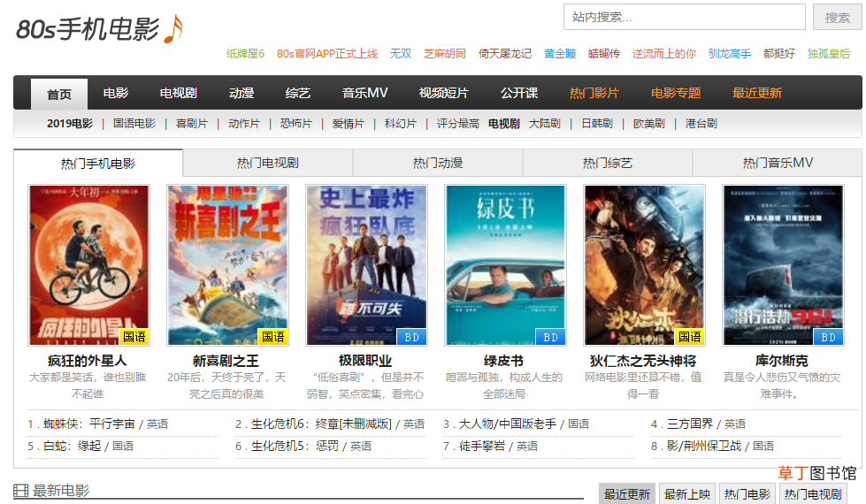Open the 视频短片 nav menu item
866x504 pixels.
[x=443, y=93]
